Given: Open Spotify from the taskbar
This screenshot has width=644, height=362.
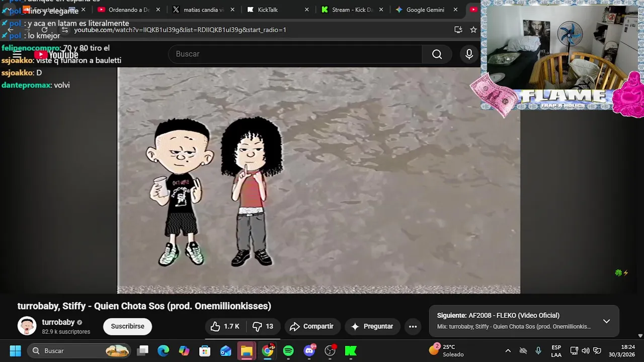Looking at the screenshot, I should tap(288, 350).
